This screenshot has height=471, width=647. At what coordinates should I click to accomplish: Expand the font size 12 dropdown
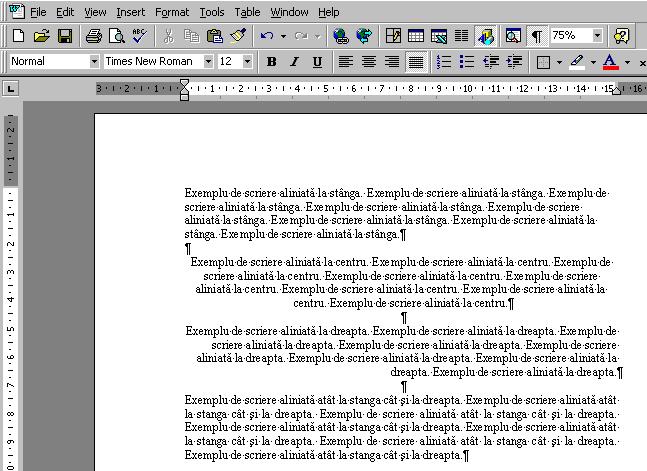click(247, 62)
